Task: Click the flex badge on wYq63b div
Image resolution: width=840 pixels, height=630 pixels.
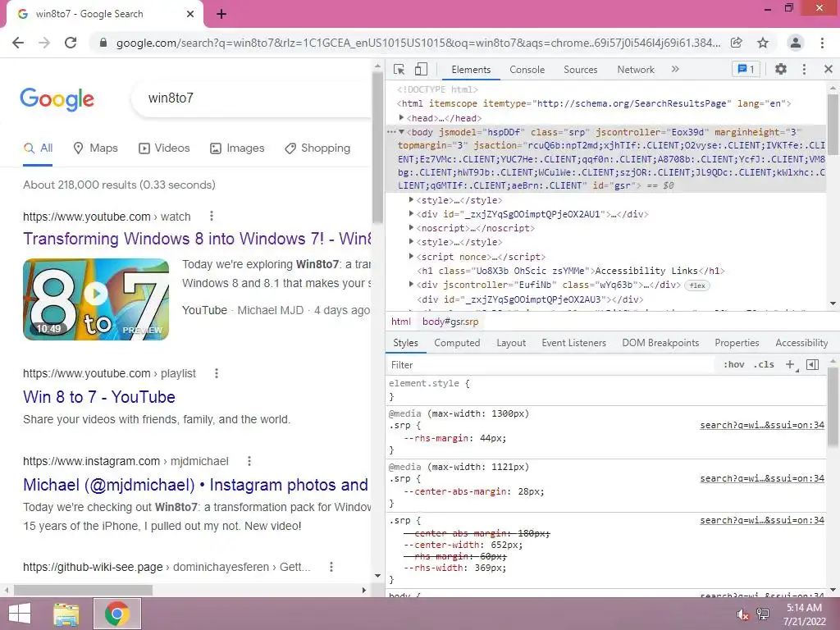Action: point(697,285)
